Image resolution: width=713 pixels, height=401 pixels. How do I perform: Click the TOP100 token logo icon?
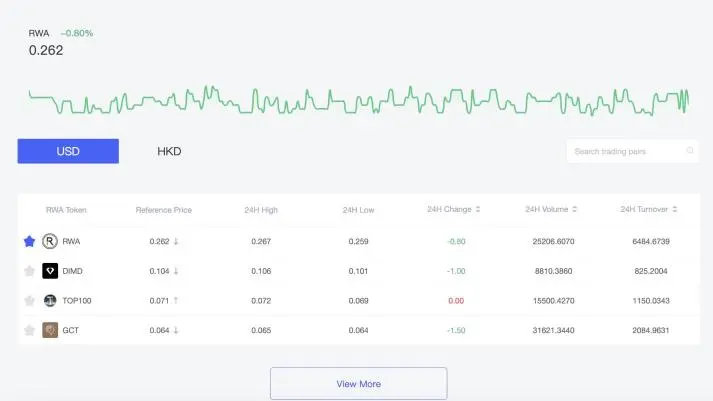point(50,300)
